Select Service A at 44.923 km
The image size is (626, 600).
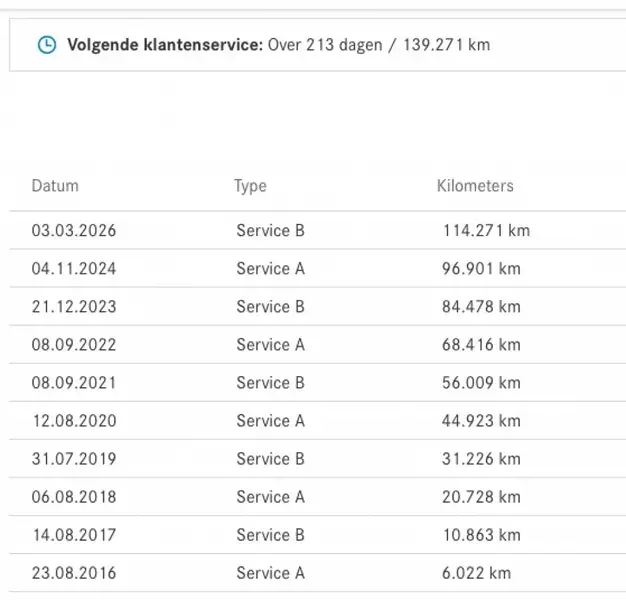click(270, 421)
